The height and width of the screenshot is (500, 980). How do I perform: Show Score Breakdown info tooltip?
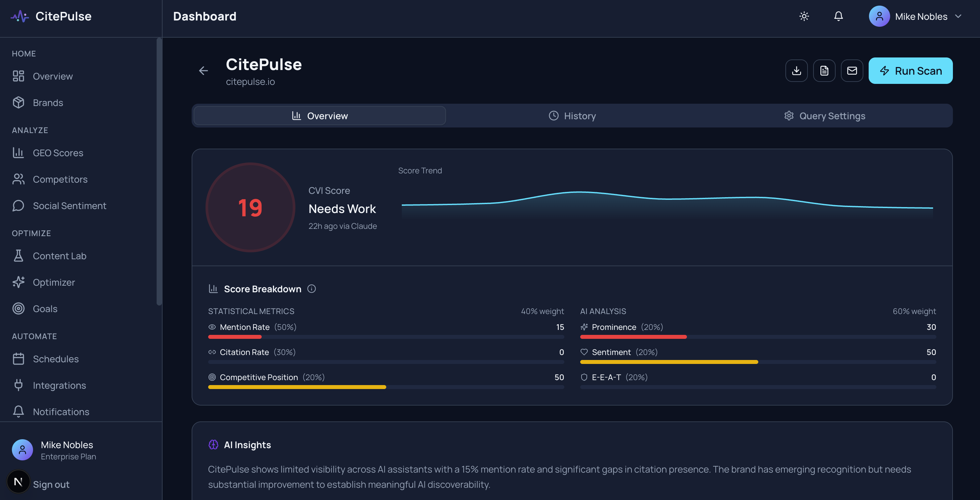pos(312,289)
